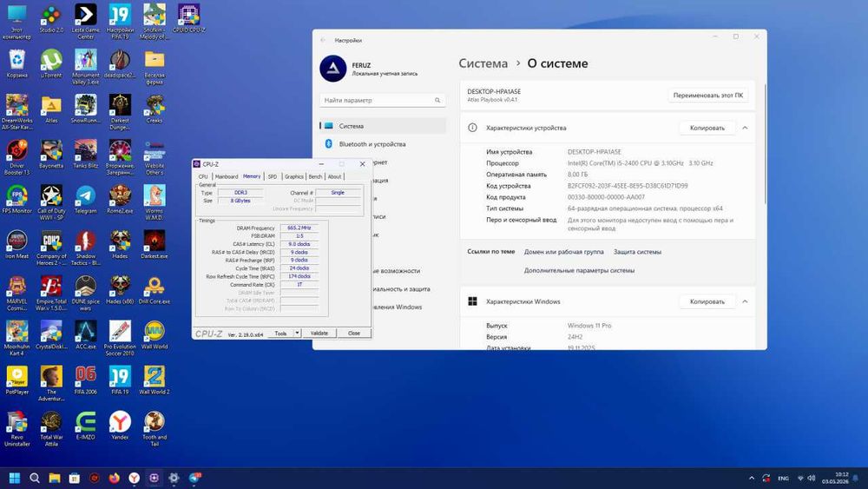868x489 pixels.
Task: Click the Найти параметр search field
Action: coord(382,100)
